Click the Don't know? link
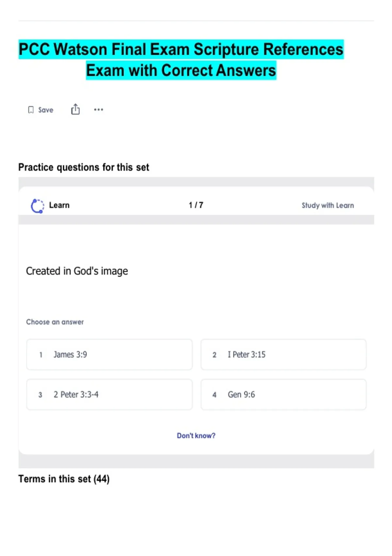Viewport: 392px width, 556px height. click(196, 436)
